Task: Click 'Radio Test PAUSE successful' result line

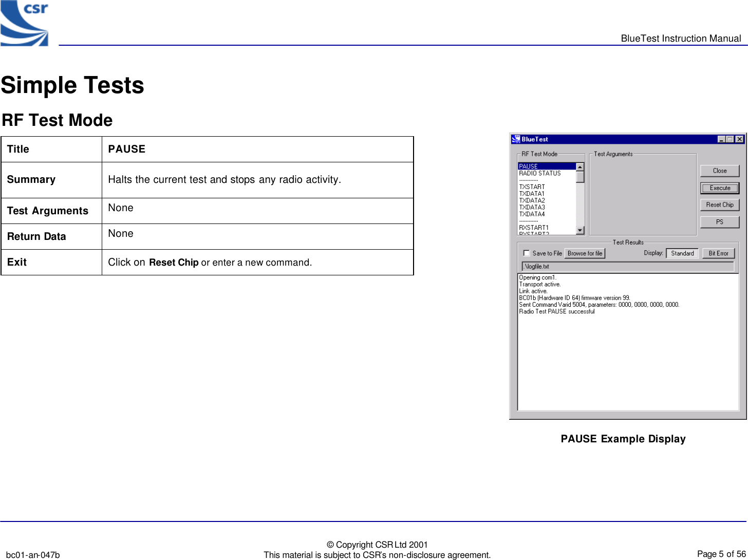Action: [556, 311]
